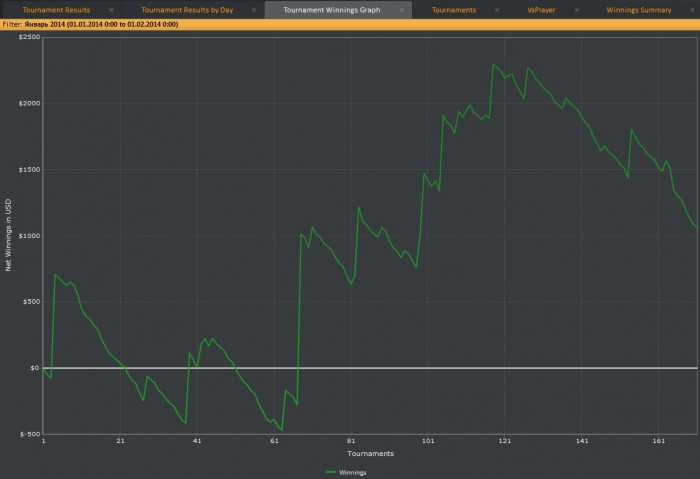Close the Tournament Results by Day tab

click(254, 10)
